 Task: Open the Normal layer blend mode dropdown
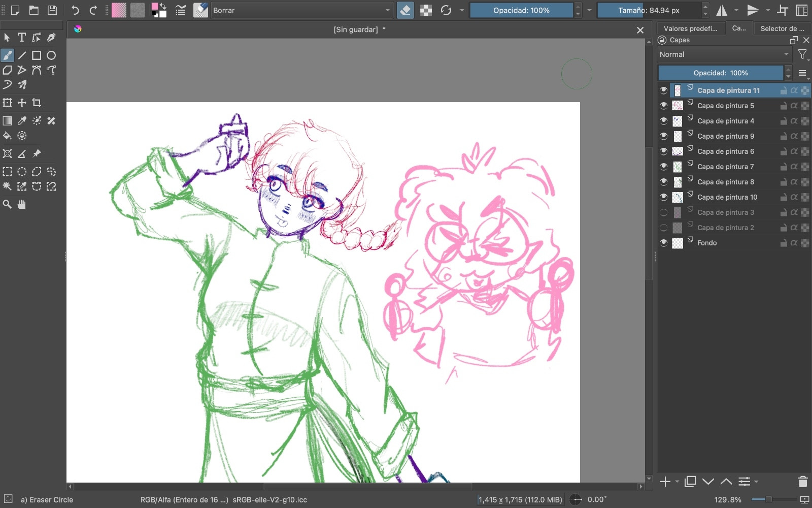(725, 54)
